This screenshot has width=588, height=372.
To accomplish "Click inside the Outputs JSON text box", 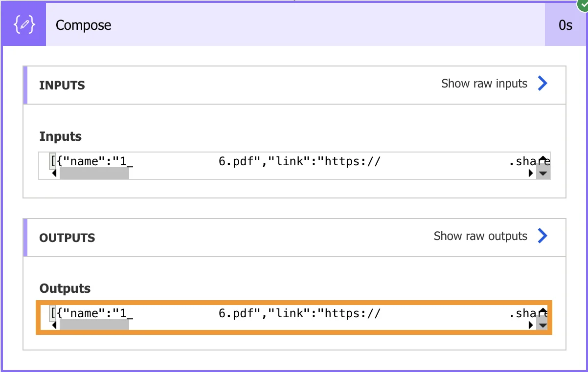I will click(294, 318).
